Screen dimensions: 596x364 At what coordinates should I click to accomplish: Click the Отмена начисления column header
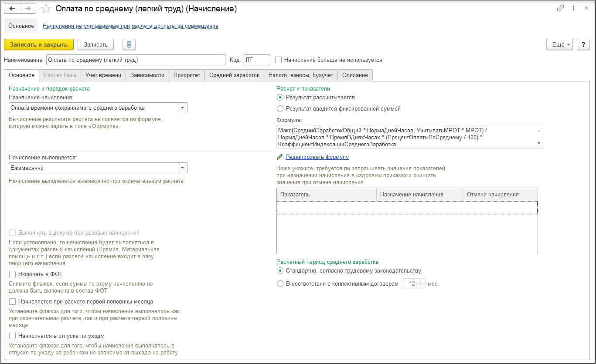coord(501,195)
